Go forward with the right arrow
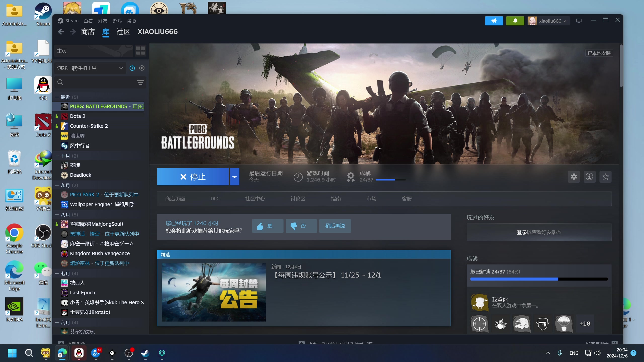The image size is (644, 362). tap(73, 32)
